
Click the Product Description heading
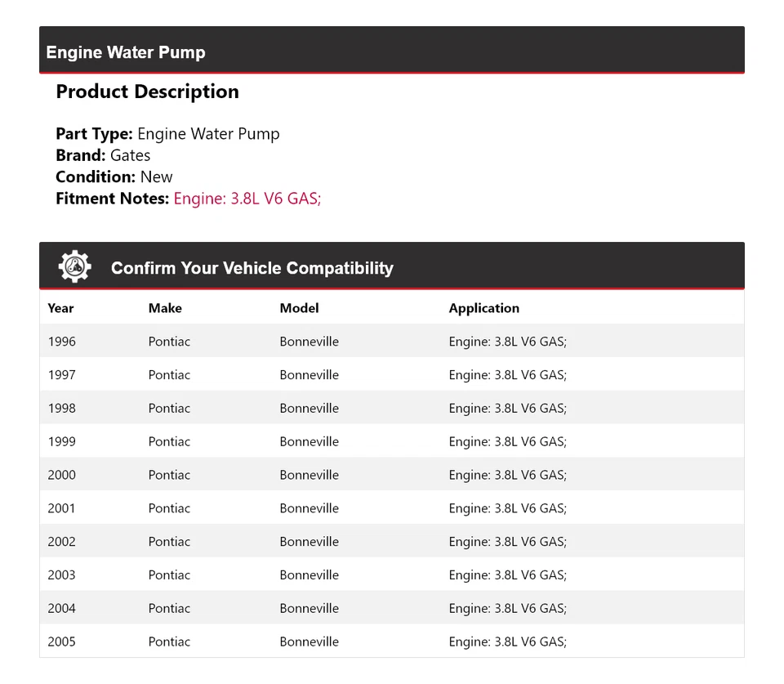click(x=147, y=92)
